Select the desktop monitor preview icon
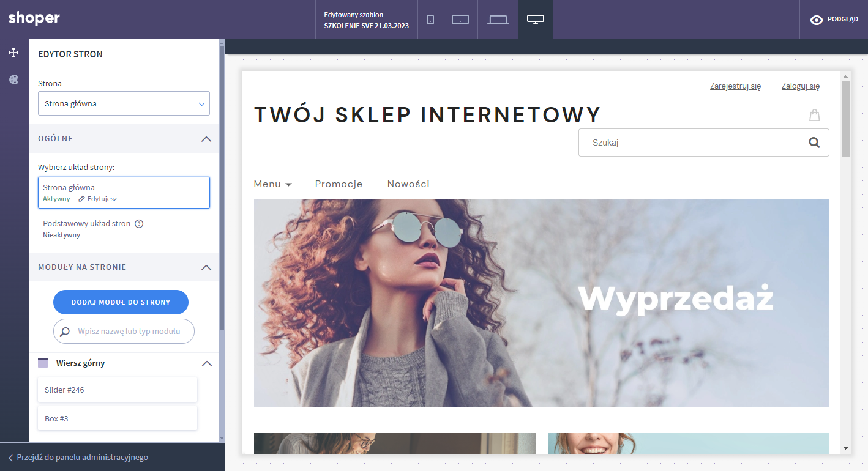 coord(535,20)
